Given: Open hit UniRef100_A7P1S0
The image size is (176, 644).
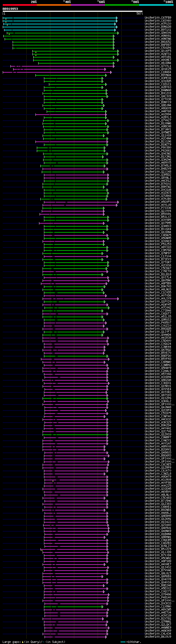Looking at the screenshot, I should point(158,24).
